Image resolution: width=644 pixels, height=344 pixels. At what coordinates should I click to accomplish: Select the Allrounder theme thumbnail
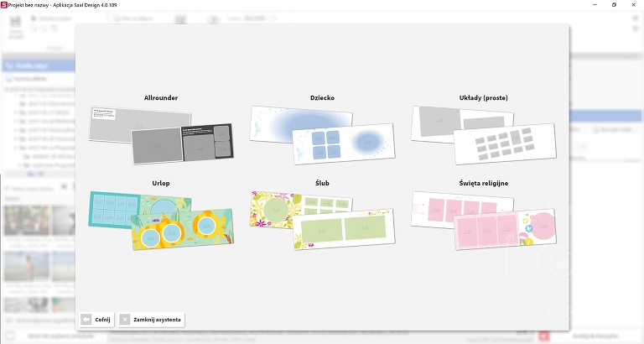point(161,135)
